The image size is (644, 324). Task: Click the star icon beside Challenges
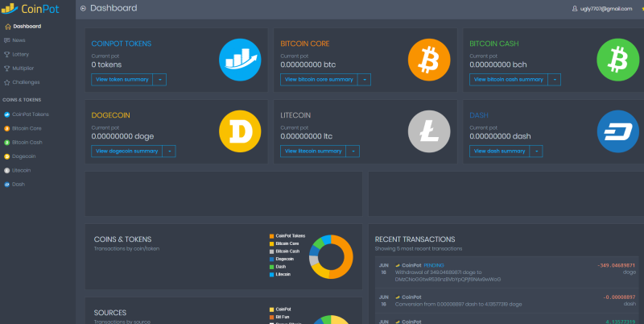pyautogui.click(x=7, y=82)
